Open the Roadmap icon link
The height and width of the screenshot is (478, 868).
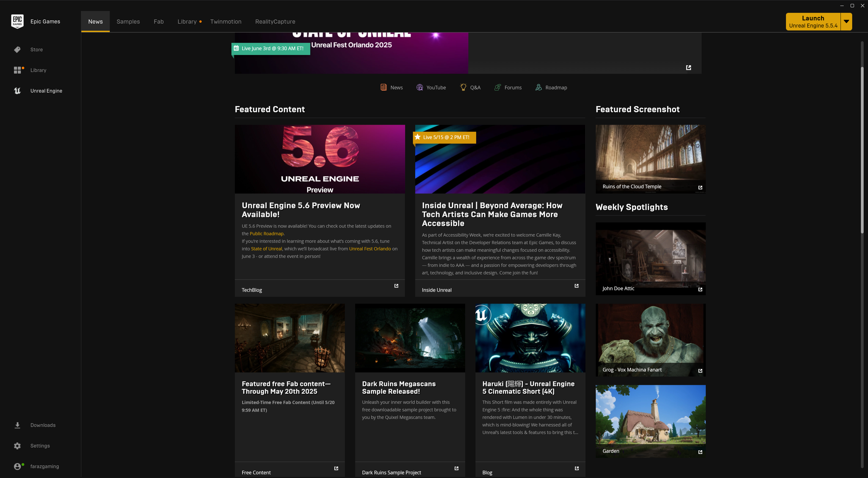tap(539, 87)
